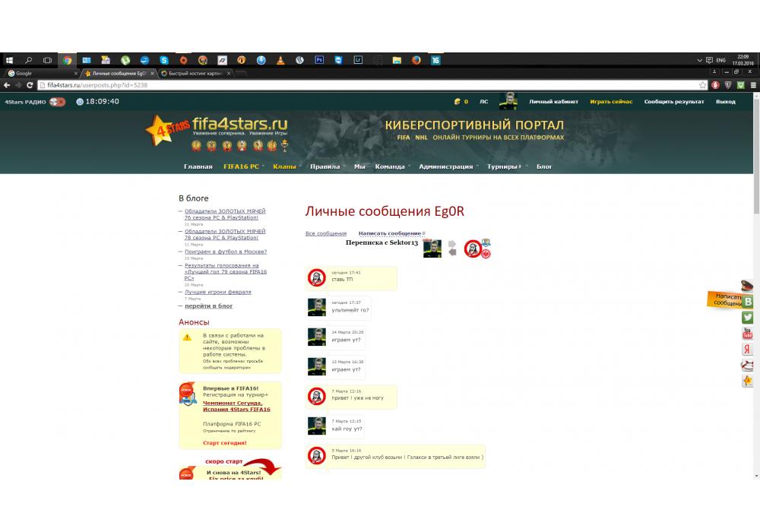Image resolution: width=760 pixels, height=532 pixels.
Task: Open Поиграем в футбол в Москве? post
Action: coord(226,252)
